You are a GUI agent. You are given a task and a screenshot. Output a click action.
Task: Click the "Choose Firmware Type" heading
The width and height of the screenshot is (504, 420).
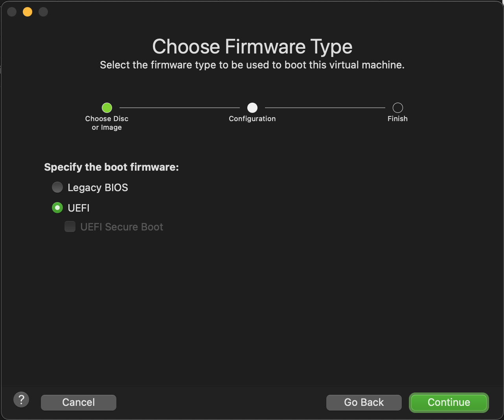click(252, 47)
